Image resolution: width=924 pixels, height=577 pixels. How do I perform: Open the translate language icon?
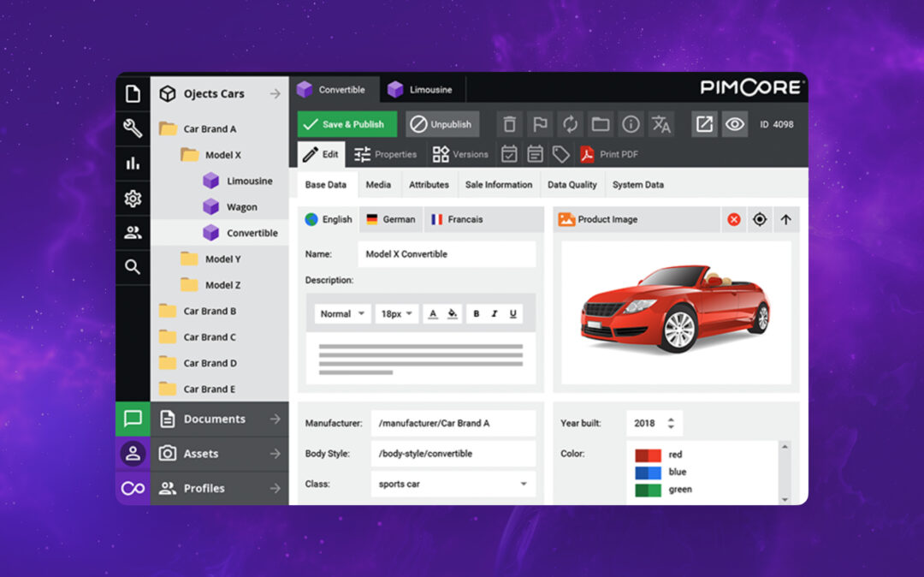point(661,124)
